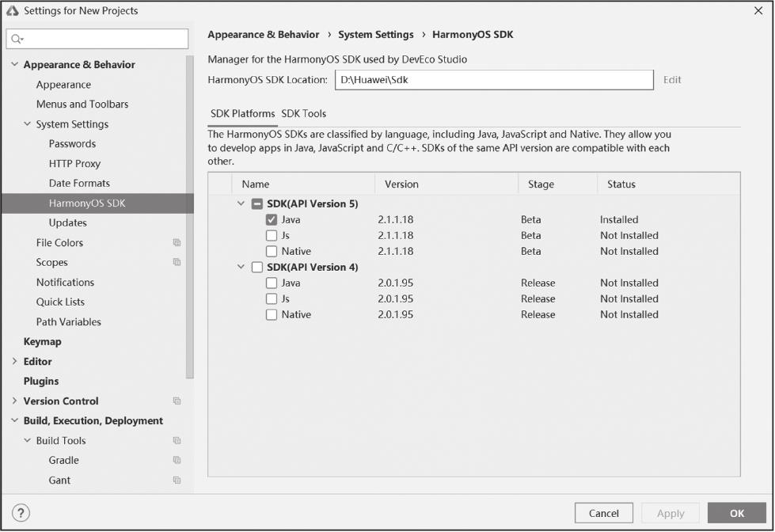Enable the SDK(API Version 4) checkbox

pyautogui.click(x=257, y=268)
